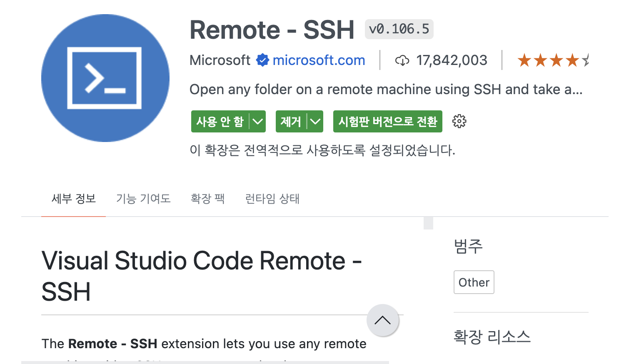
Task: Switch to the 런타임 상태 tab
Action: coord(272,199)
